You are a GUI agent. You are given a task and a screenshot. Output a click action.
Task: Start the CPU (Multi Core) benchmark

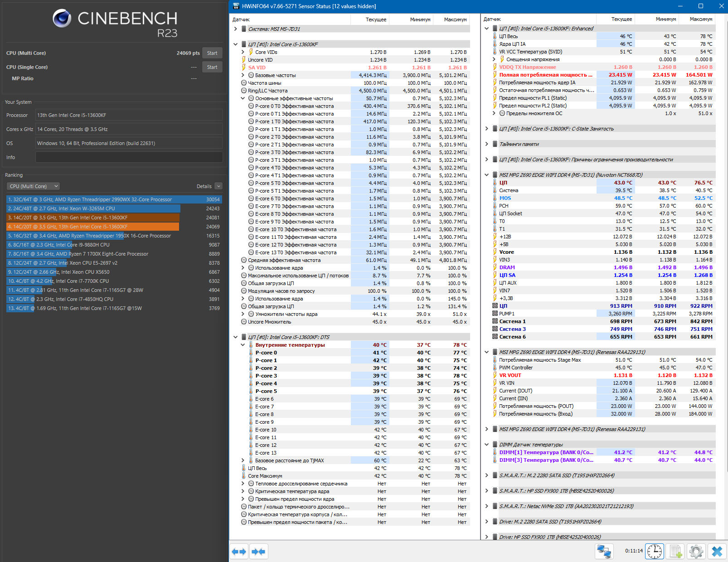coord(212,53)
